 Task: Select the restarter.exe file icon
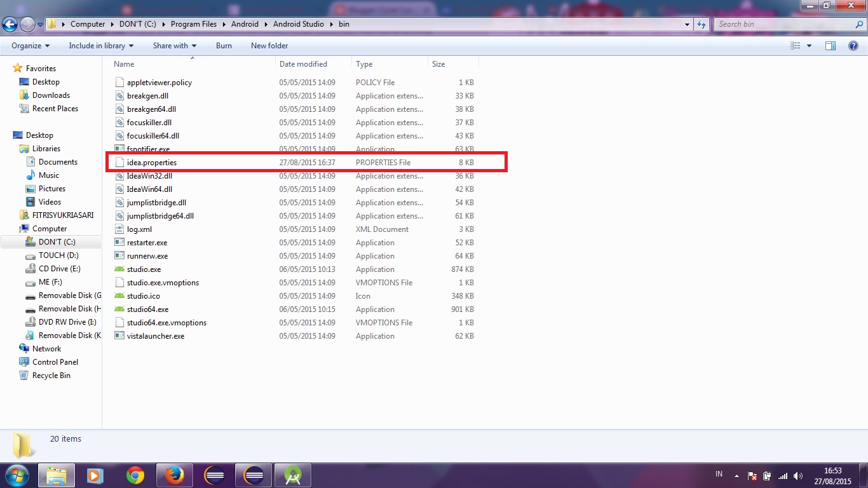pyautogui.click(x=119, y=243)
